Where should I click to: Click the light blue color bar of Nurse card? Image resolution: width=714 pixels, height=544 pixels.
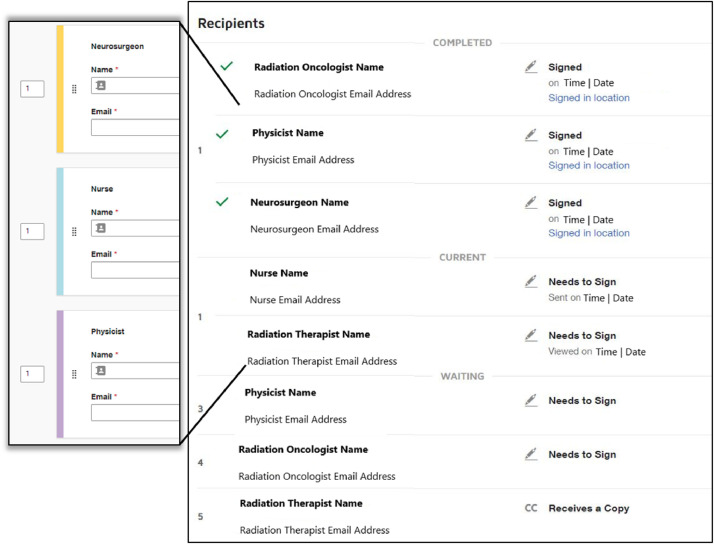pos(60,232)
